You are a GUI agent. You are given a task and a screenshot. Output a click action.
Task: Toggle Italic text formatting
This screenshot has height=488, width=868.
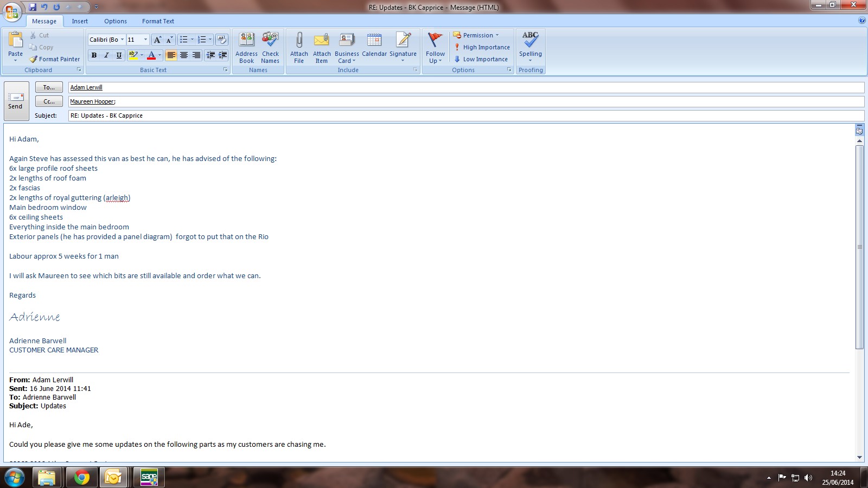[106, 55]
